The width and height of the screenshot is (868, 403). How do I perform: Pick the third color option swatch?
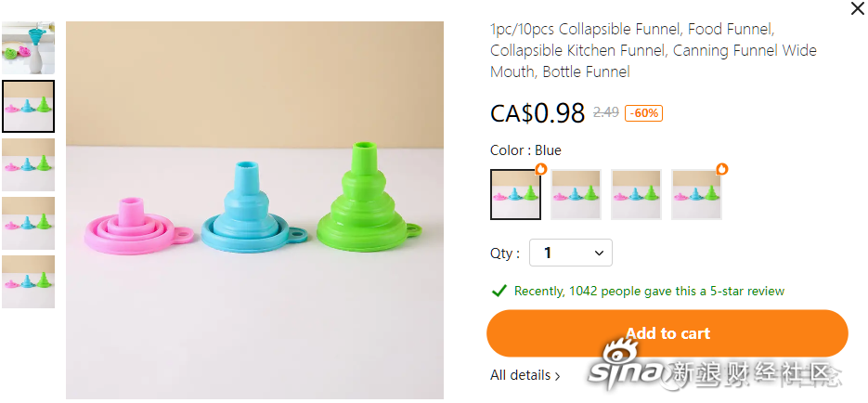pyautogui.click(x=636, y=194)
